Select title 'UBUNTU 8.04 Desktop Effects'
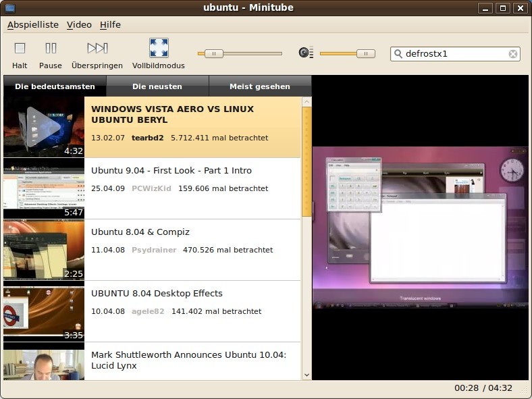532x399 pixels. click(157, 293)
